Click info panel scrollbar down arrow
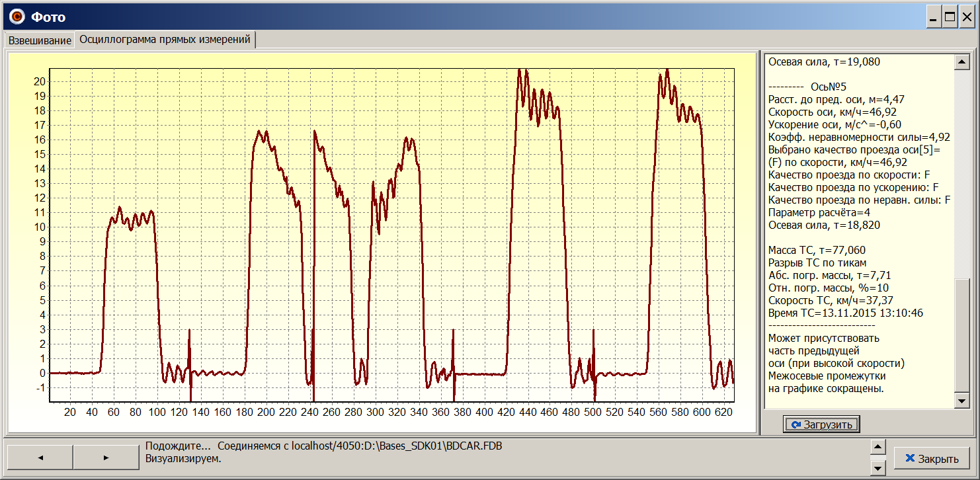 point(961,401)
